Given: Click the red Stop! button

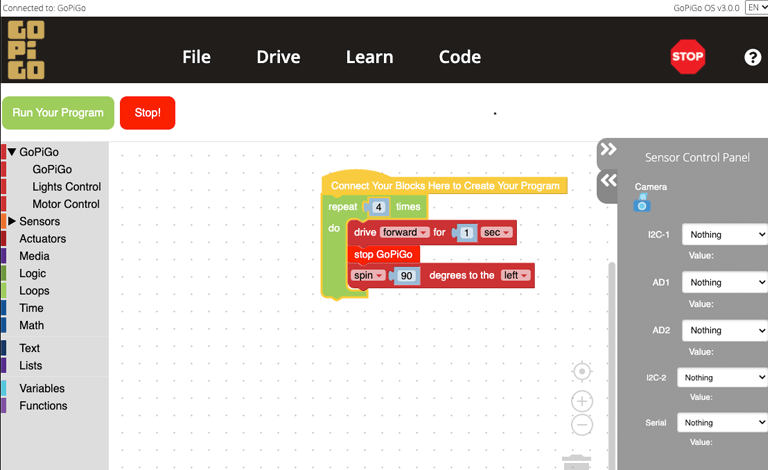Looking at the screenshot, I should point(147,113).
